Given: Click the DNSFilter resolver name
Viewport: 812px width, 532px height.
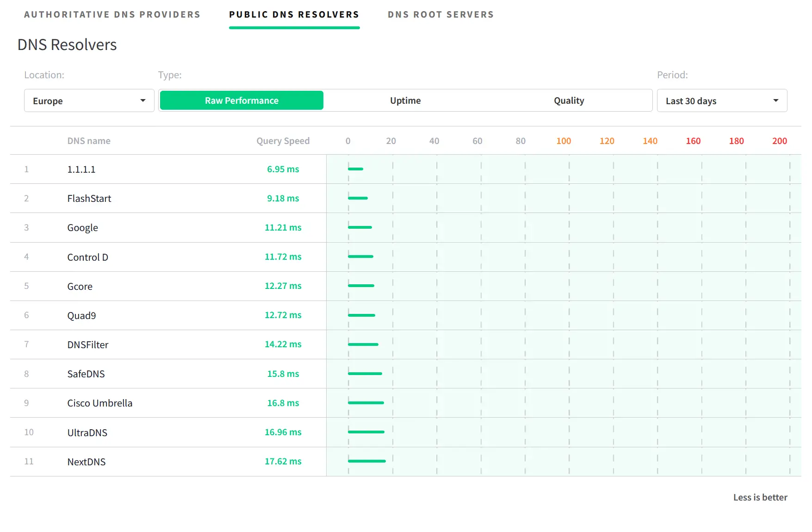Looking at the screenshot, I should 88,344.
